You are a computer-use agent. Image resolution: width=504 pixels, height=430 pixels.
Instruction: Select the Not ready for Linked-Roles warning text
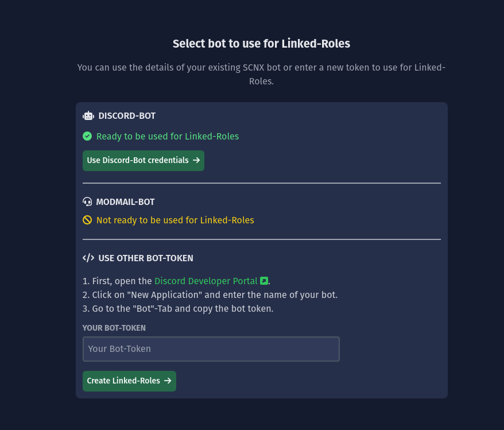(x=175, y=220)
